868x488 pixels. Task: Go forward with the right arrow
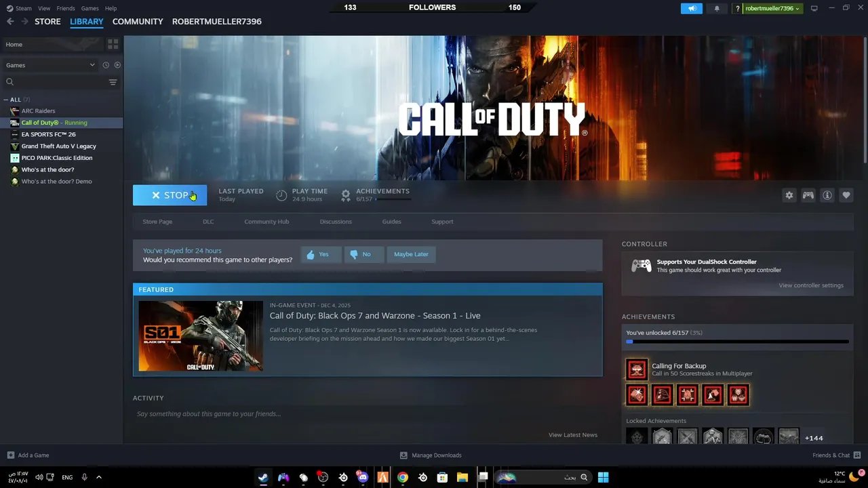(x=25, y=22)
